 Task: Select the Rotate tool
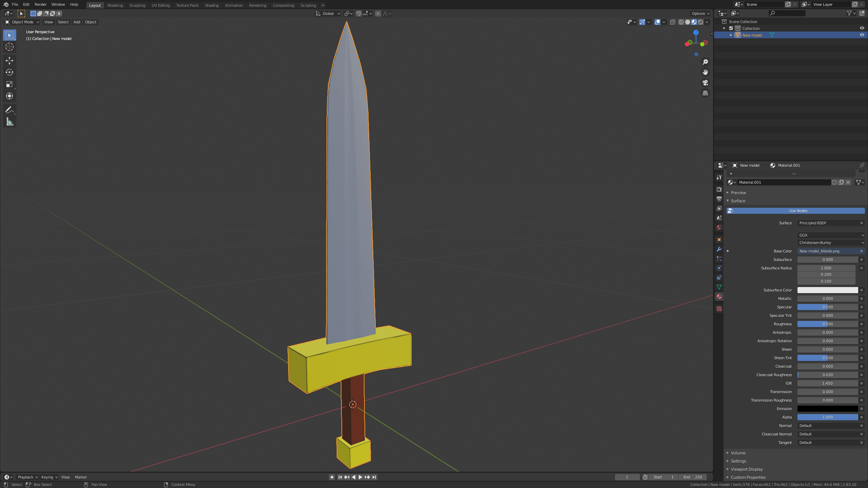click(9, 73)
